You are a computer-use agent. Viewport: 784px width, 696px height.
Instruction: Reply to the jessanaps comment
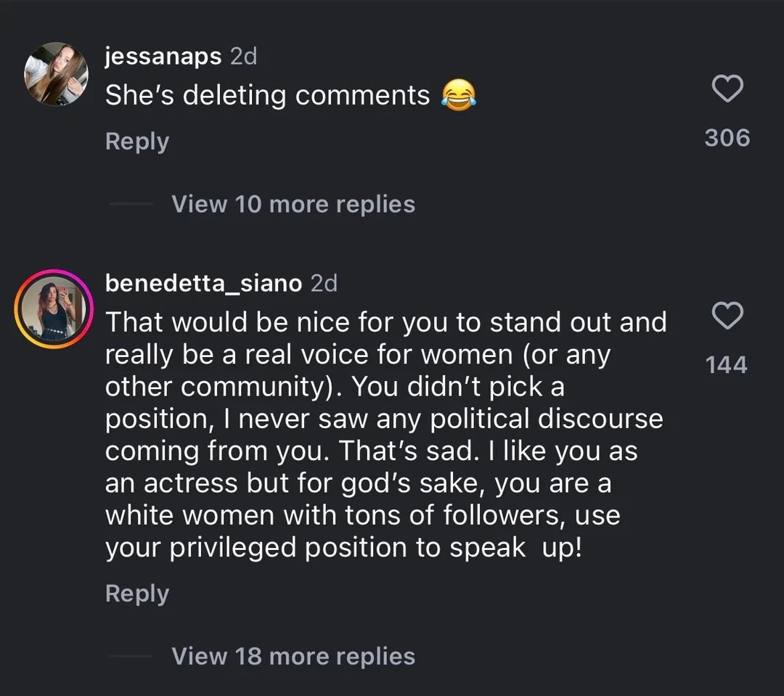[x=136, y=141]
